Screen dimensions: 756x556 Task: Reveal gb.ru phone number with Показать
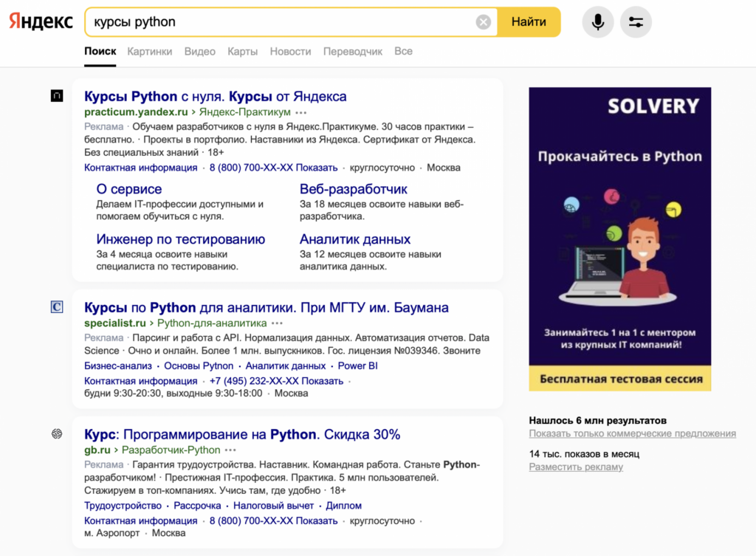coord(315,520)
